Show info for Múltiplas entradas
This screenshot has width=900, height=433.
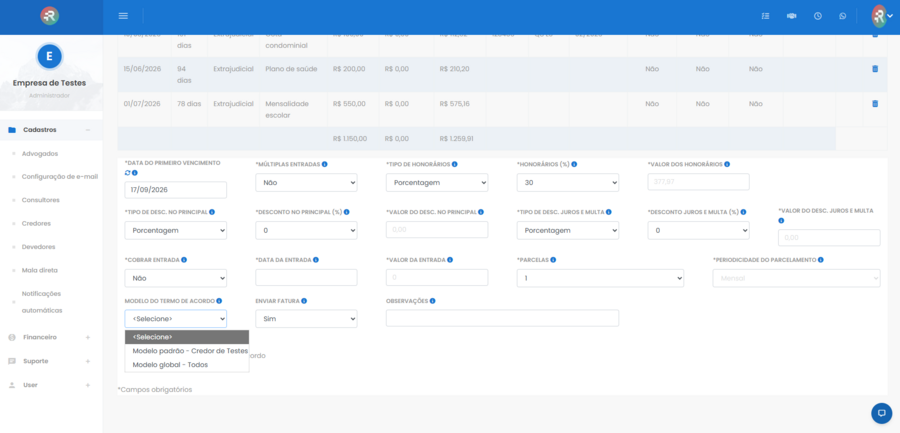pyautogui.click(x=324, y=164)
